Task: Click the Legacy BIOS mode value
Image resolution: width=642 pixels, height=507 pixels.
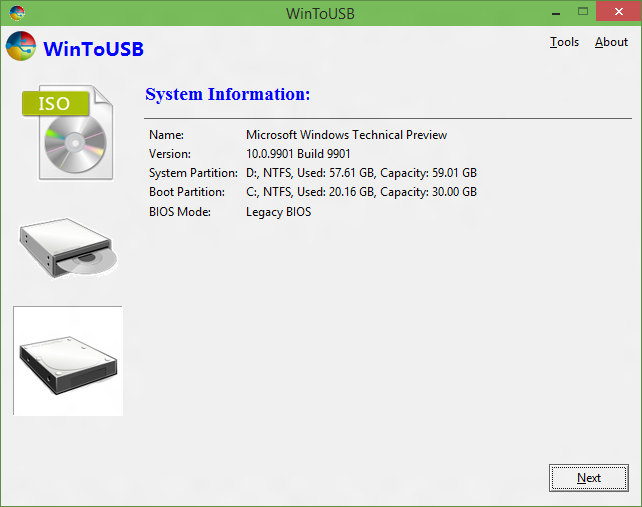Action: click(278, 212)
